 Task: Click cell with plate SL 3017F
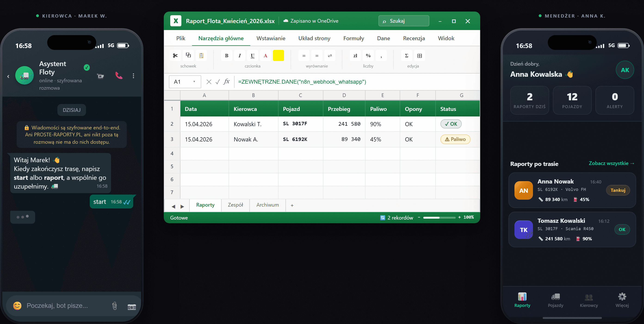pos(300,124)
